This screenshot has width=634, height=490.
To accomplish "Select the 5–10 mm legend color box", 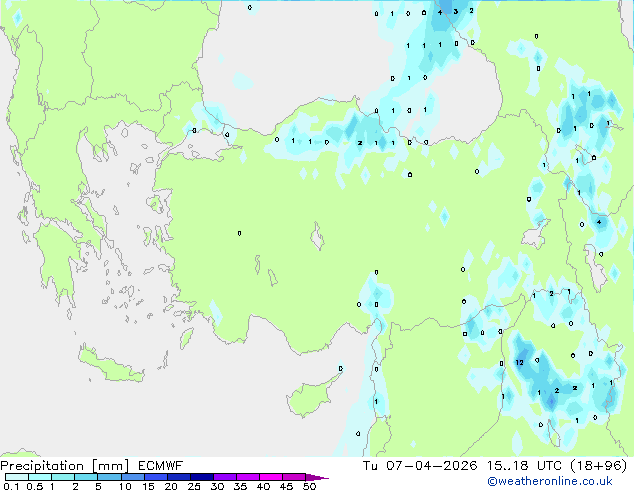I will [x=109, y=477].
